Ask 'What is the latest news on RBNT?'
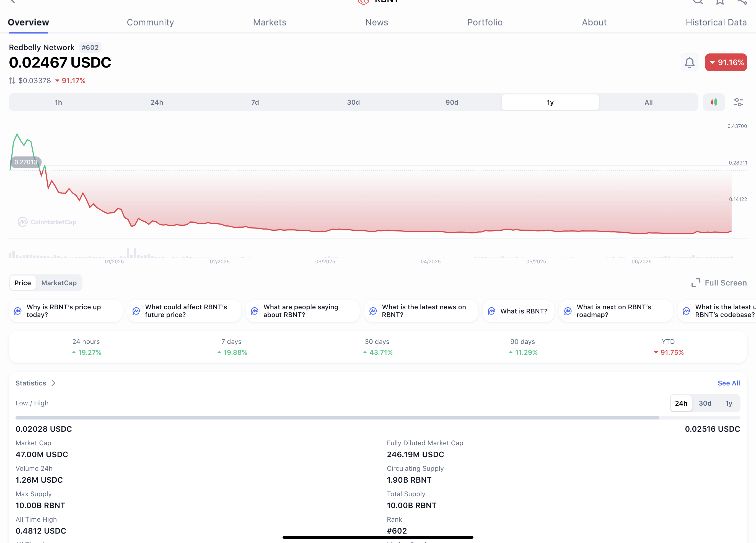Screen dimensions: 756x543 pos(421,311)
